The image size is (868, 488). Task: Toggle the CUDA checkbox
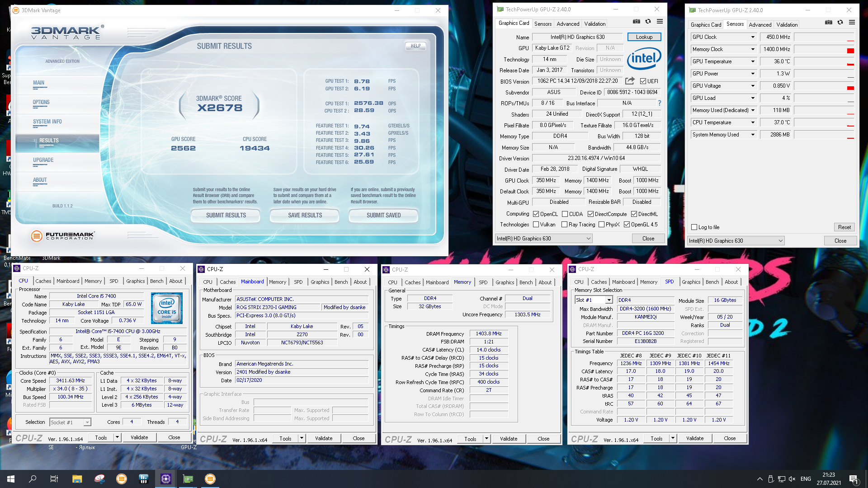click(x=565, y=214)
